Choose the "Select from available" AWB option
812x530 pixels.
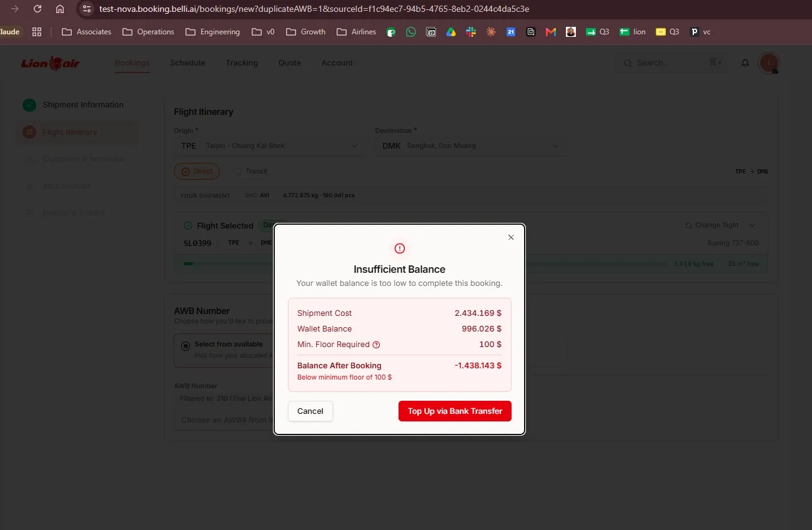224,350
